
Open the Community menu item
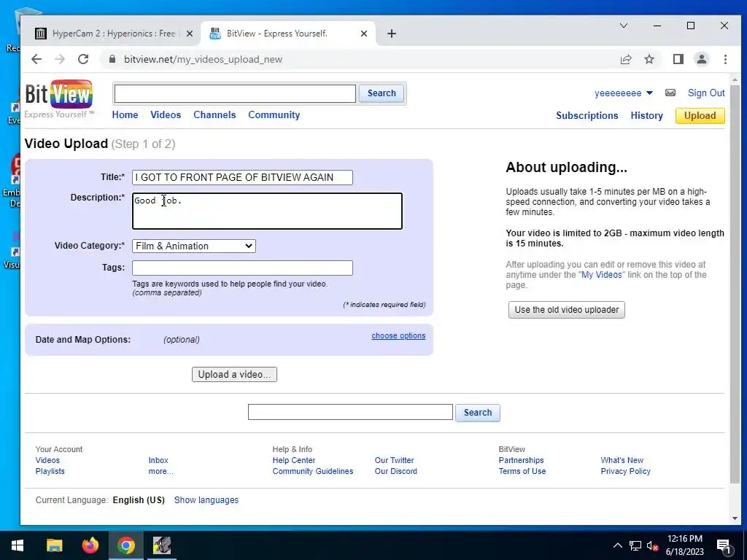click(x=274, y=114)
